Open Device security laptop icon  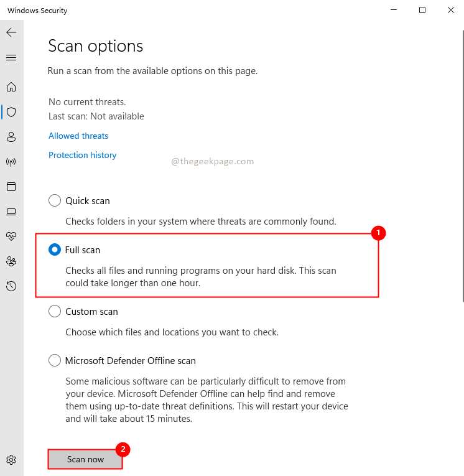[11, 212]
